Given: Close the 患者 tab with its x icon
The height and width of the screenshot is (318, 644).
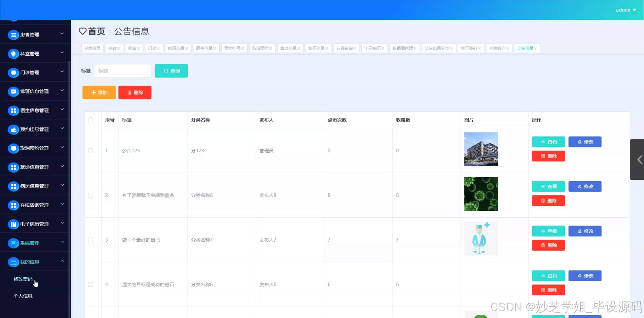Looking at the screenshot, I should [x=118, y=48].
